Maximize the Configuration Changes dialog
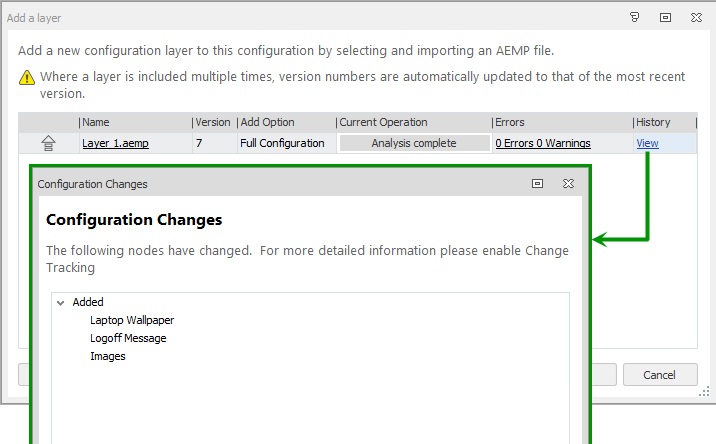 pos(537,184)
